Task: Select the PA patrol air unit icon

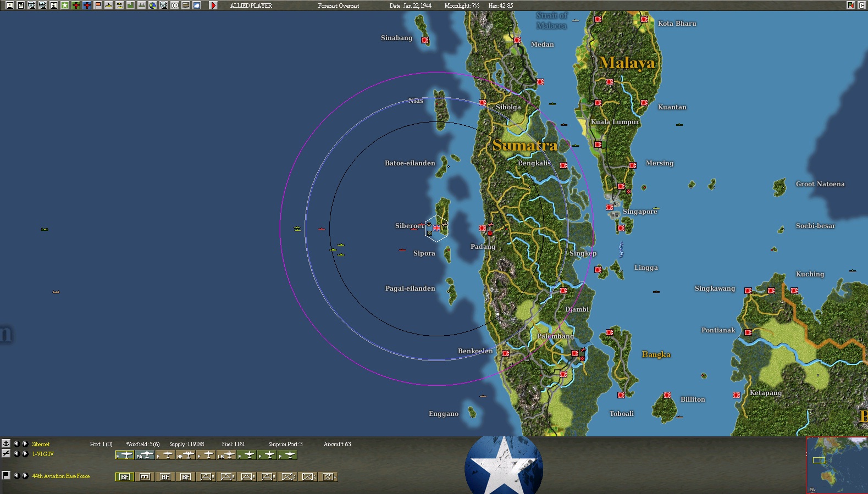Action: pyautogui.click(x=145, y=455)
